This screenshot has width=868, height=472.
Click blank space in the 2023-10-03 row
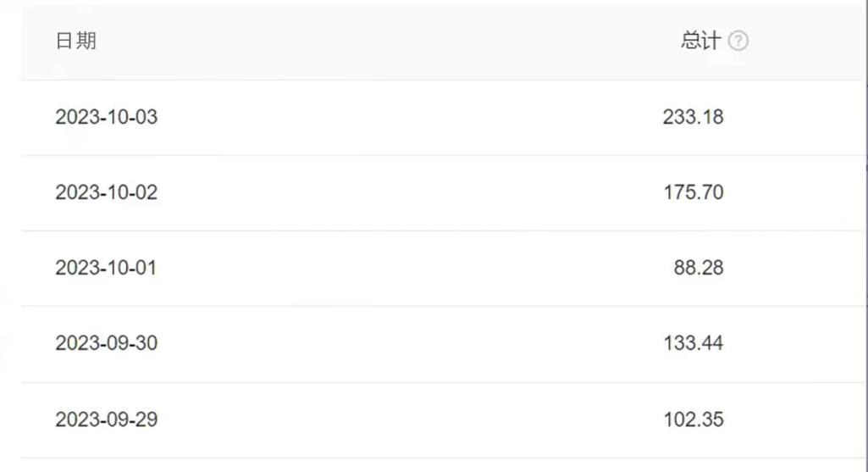click(x=410, y=118)
